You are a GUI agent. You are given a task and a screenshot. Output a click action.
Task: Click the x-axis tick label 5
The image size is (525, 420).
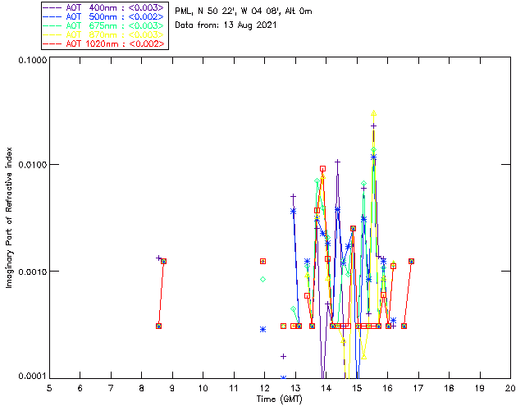click(49, 388)
